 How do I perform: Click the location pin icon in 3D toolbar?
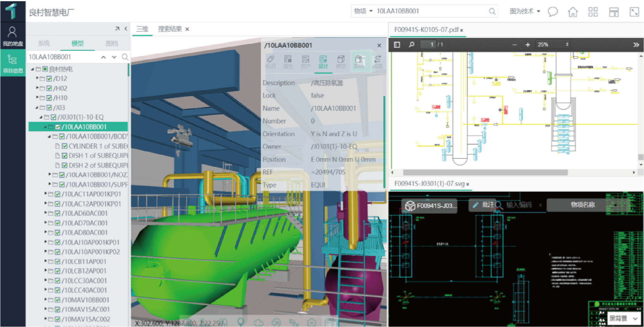tap(241, 322)
